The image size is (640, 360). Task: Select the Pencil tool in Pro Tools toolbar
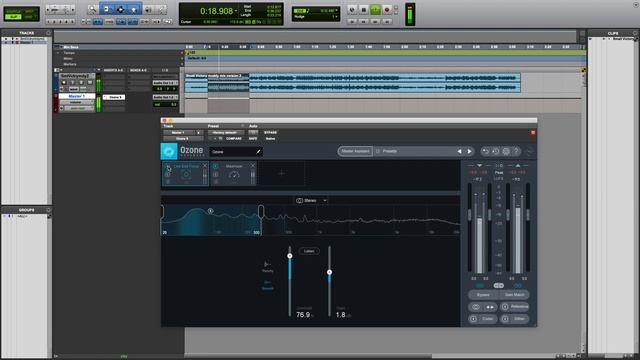tap(162, 9)
